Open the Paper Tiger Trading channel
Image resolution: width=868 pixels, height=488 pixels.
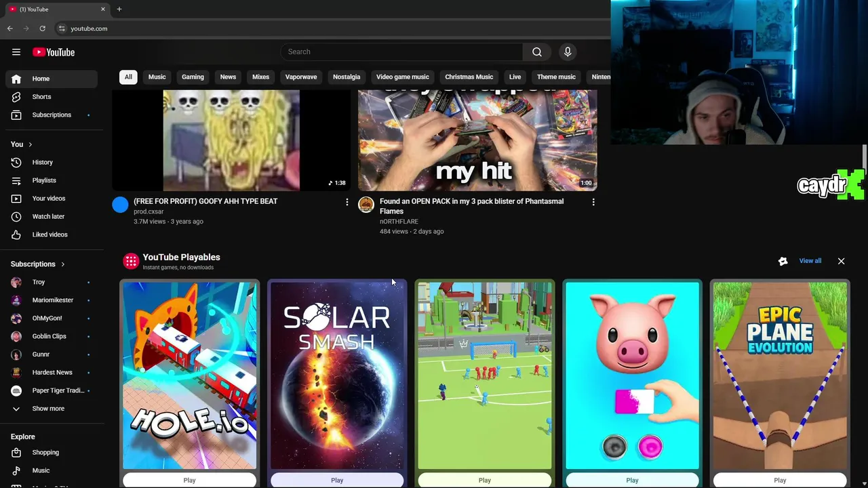click(x=52, y=390)
